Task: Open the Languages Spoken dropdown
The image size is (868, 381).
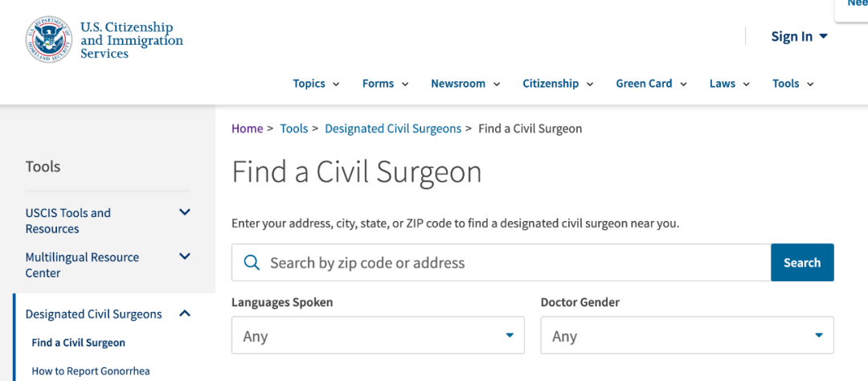Action: (378, 335)
